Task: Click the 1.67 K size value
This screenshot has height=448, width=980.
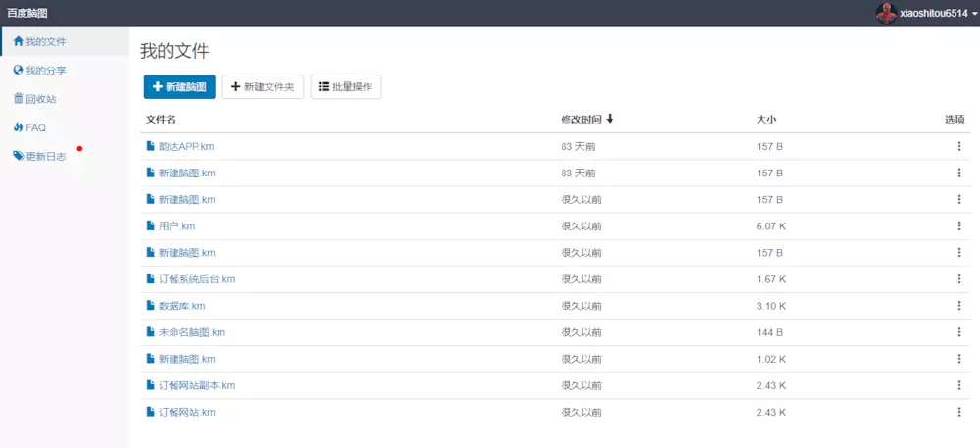Action: point(770,279)
